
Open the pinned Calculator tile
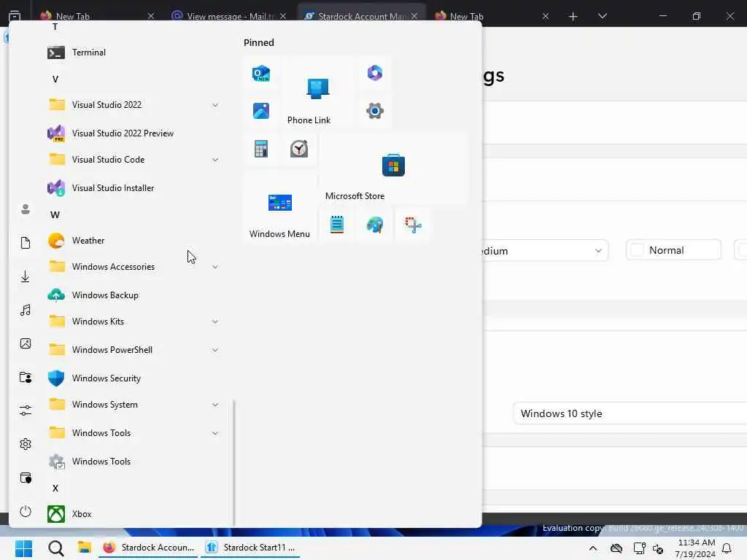(261, 149)
